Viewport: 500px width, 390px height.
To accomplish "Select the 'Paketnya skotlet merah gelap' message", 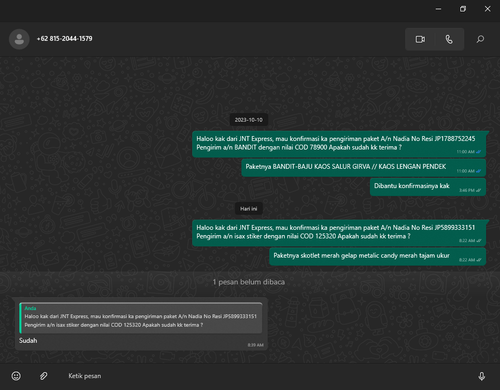I will coord(377,257).
